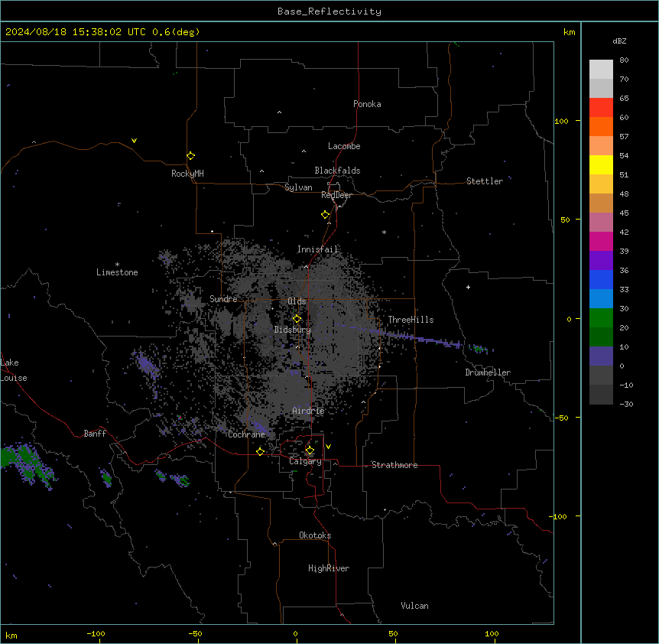The width and height of the screenshot is (659, 644).
Task: Click the white caret marker left of Strathmore
Action: (336, 463)
